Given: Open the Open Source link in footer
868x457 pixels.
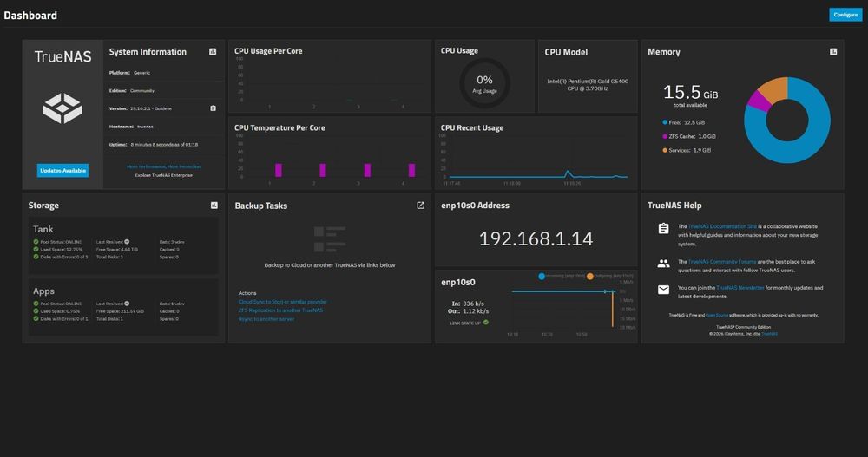Looking at the screenshot, I should pos(717,316).
